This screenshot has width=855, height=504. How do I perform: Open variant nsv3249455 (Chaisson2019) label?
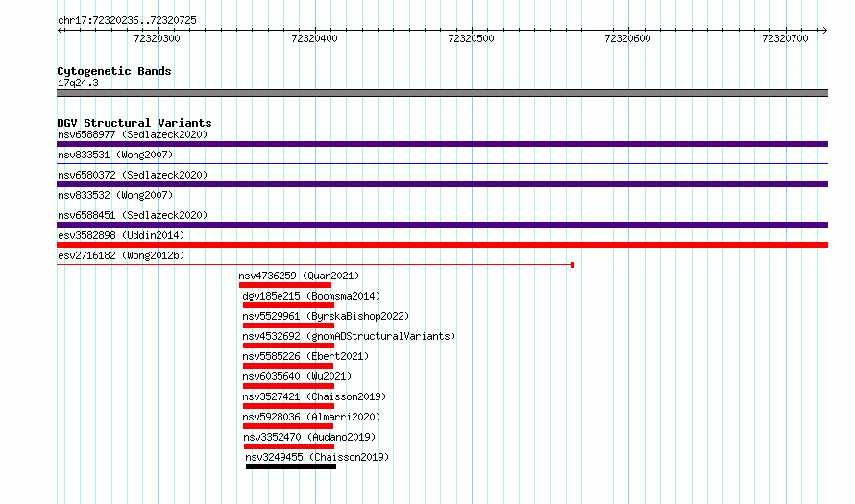(317, 457)
